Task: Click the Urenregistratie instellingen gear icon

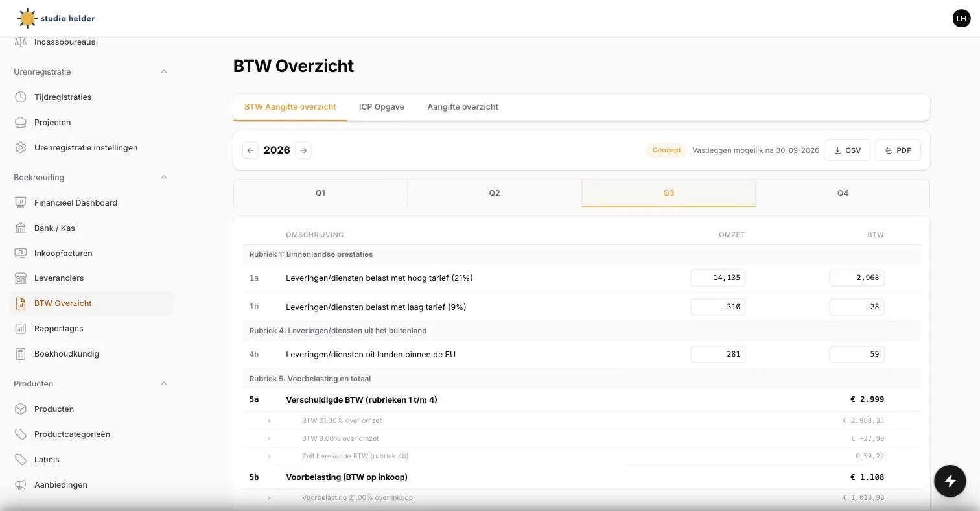Action: pos(21,148)
